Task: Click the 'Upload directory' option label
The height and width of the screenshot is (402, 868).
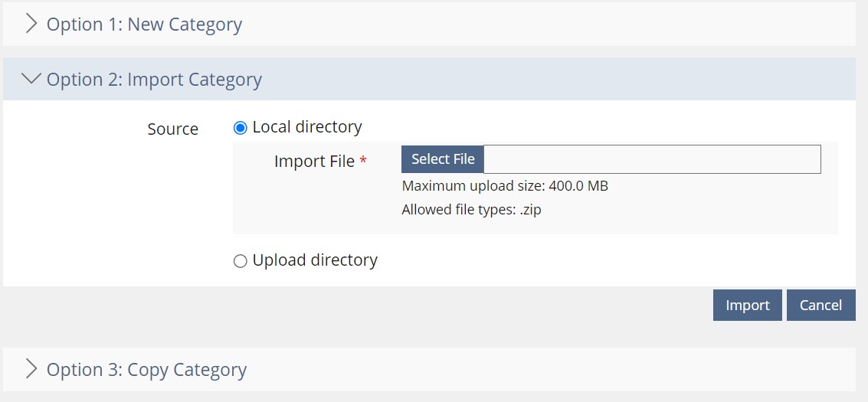Action: point(315,260)
